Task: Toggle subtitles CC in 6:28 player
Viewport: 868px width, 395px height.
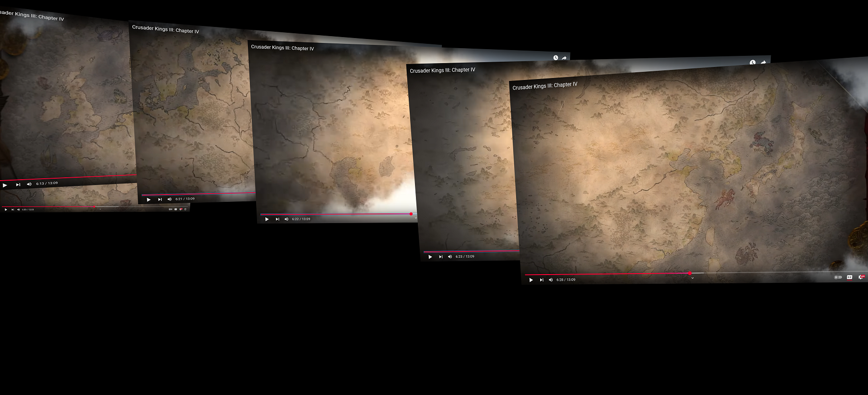Action: (850, 277)
